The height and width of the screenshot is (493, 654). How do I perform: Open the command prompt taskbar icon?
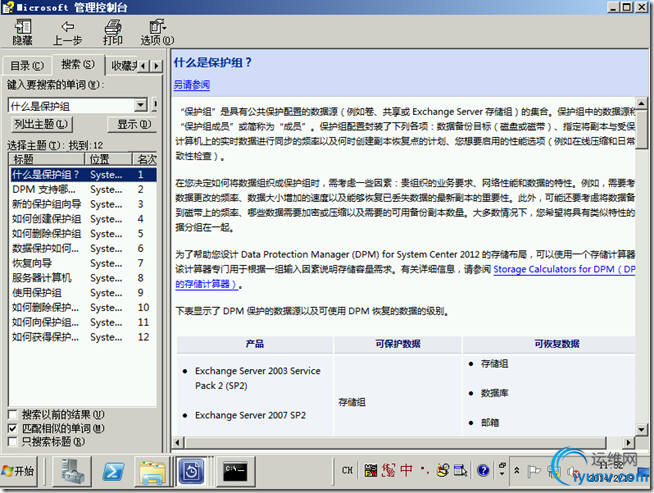(235, 471)
